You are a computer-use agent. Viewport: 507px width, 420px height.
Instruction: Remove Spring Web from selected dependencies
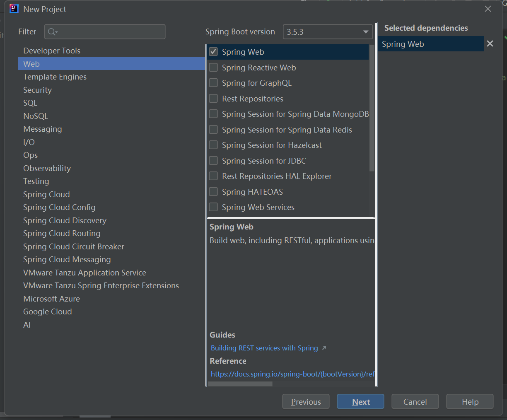[490, 43]
